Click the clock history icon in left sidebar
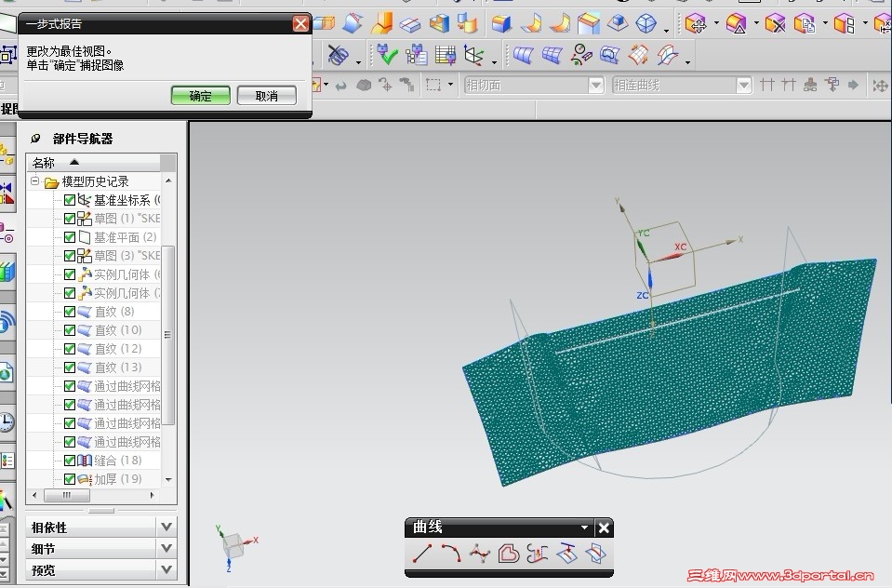This screenshot has height=588, width=892. (7, 423)
